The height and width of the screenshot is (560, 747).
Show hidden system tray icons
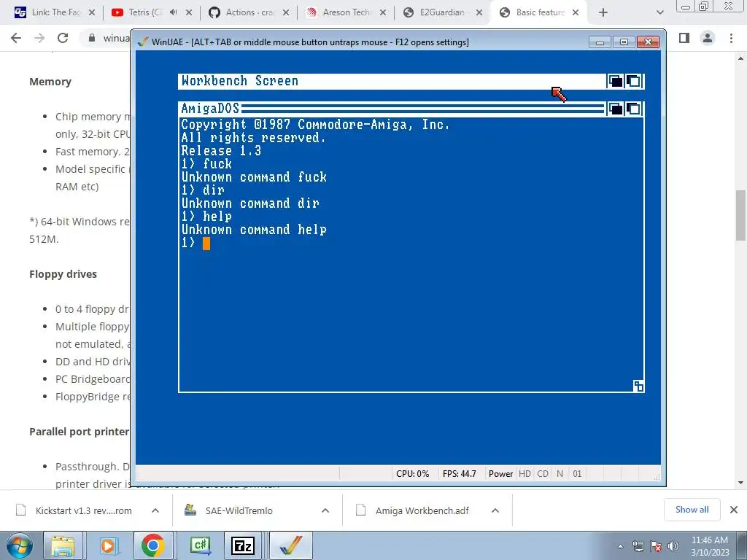pos(620,546)
